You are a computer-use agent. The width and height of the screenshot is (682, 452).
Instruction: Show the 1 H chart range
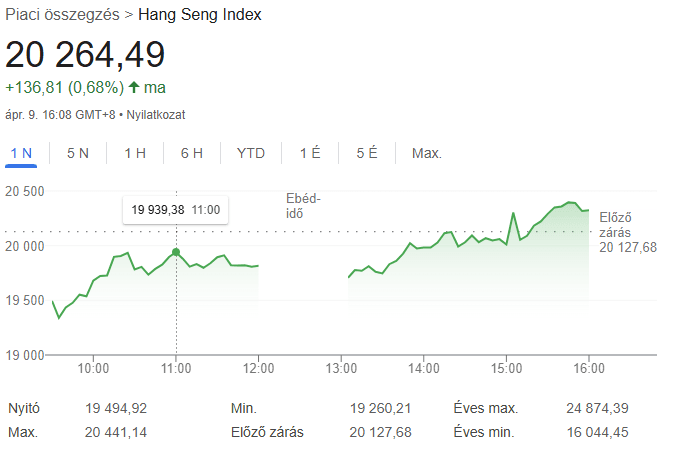(x=135, y=153)
